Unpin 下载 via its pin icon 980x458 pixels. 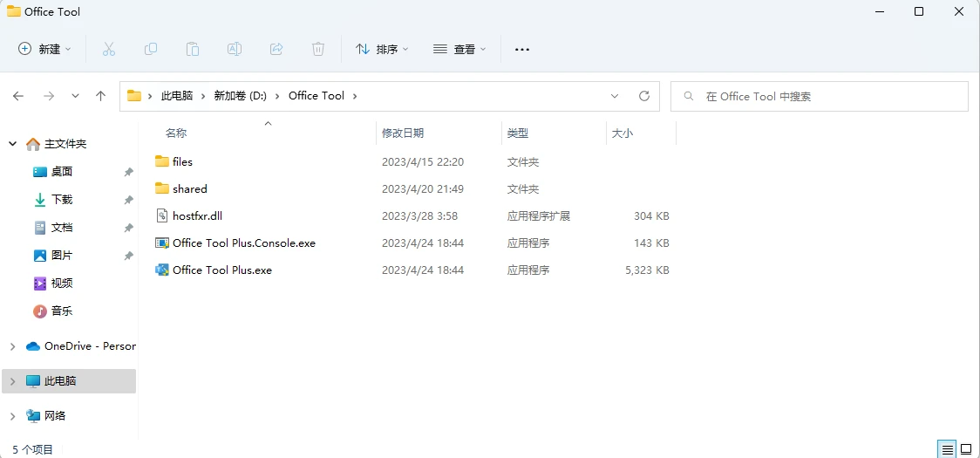[x=128, y=200]
